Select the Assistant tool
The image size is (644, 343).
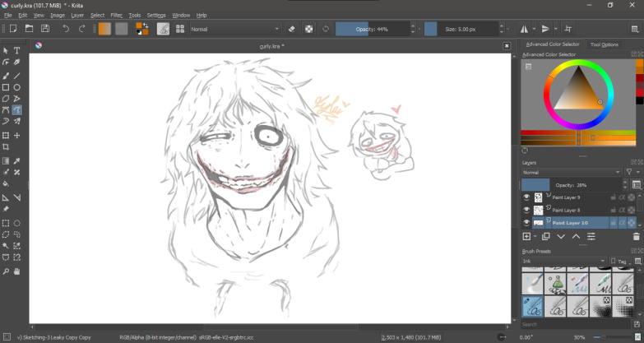6,197
